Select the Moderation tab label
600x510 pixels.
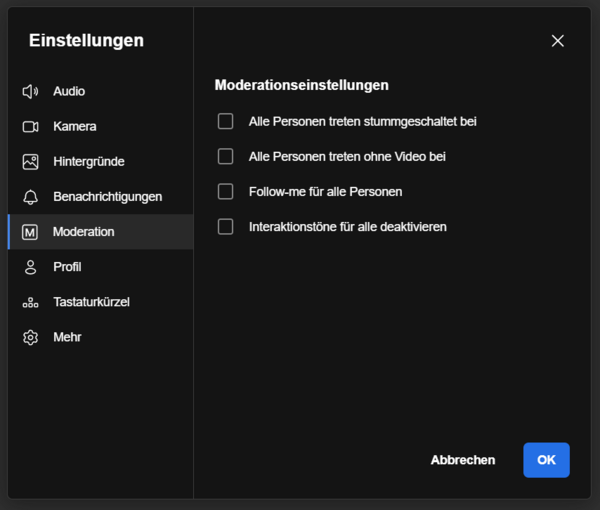pos(83,232)
